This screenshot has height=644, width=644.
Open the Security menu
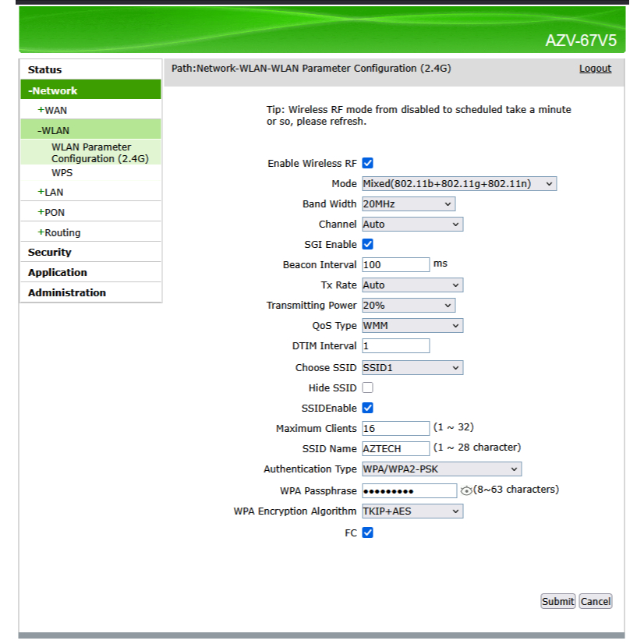50,252
